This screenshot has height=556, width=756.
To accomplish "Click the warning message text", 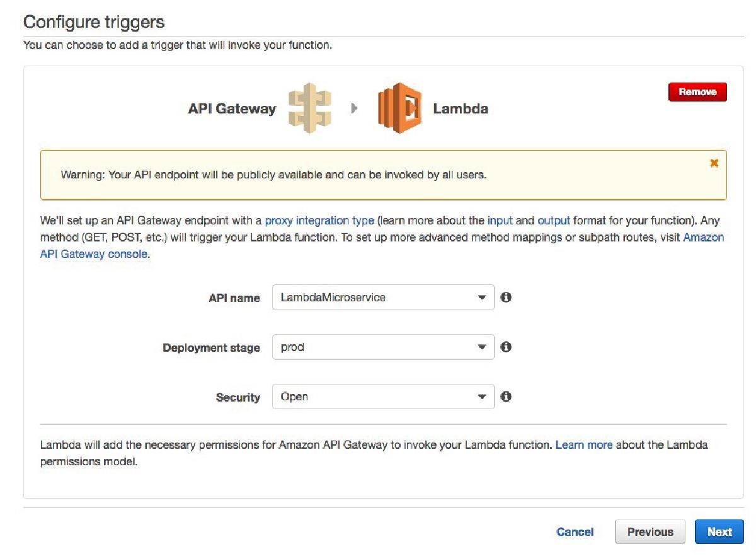I will coord(273,175).
